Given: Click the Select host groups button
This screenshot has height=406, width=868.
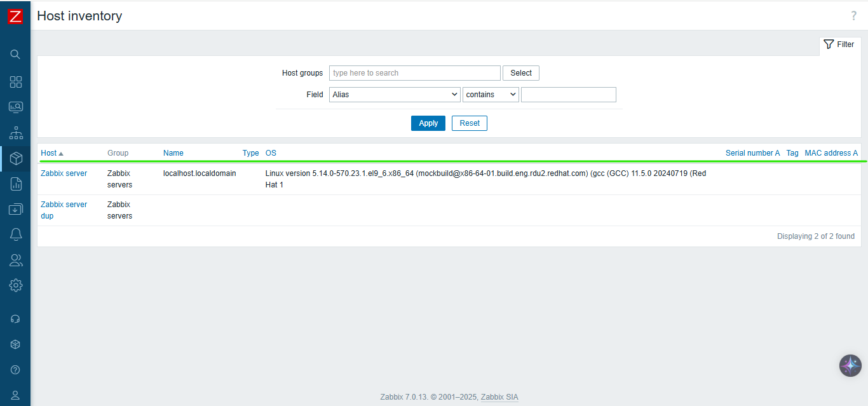Looking at the screenshot, I should [521, 73].
